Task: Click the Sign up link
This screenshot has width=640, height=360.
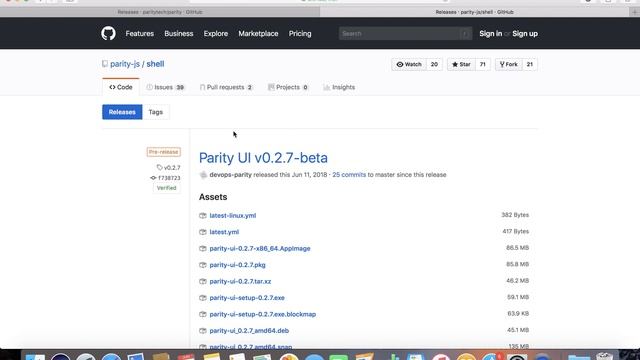Action: pos(525,33)
